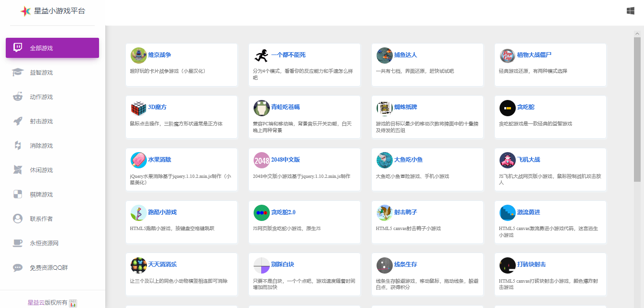Select the 植物大战僵尸 game icon

pos(508,55)
